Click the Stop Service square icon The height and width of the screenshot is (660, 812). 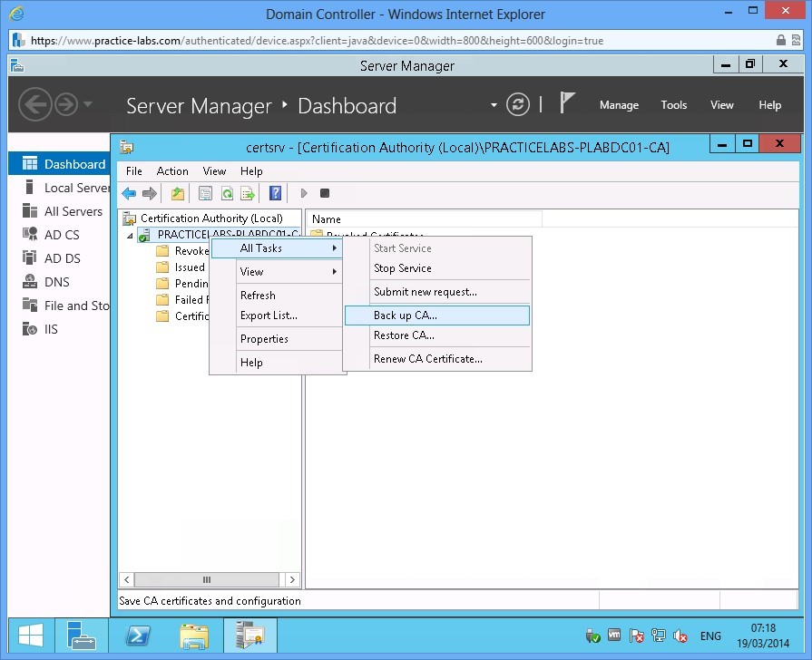click(324, 192)
